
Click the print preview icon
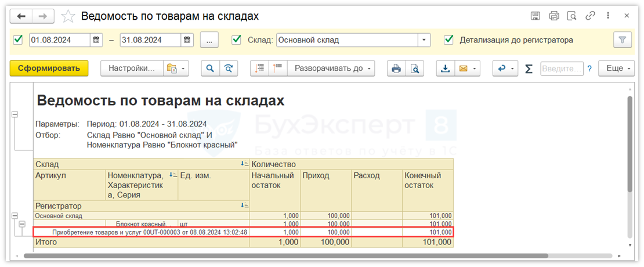tap(415, 68)
